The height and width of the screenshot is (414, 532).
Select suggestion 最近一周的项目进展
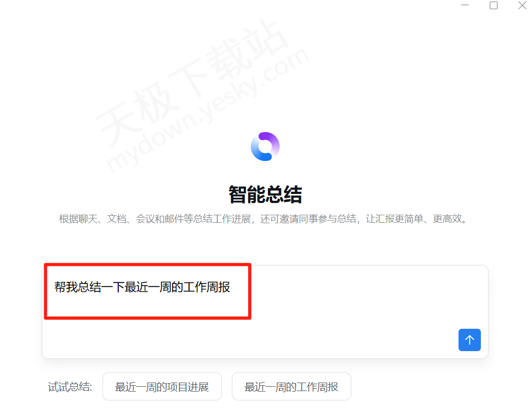[162, 386]
